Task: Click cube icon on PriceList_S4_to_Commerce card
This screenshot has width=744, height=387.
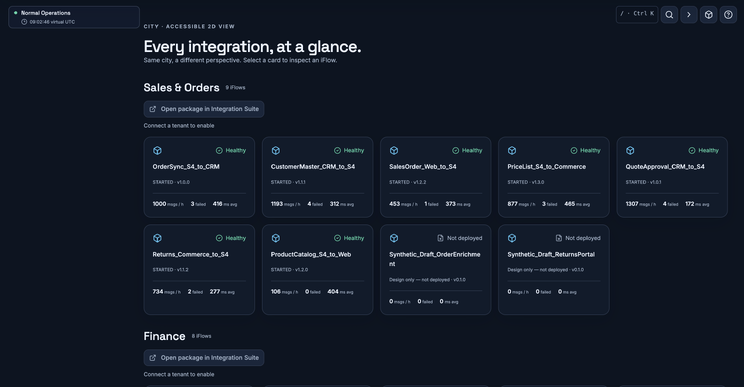Action: (x=512, y=150)
